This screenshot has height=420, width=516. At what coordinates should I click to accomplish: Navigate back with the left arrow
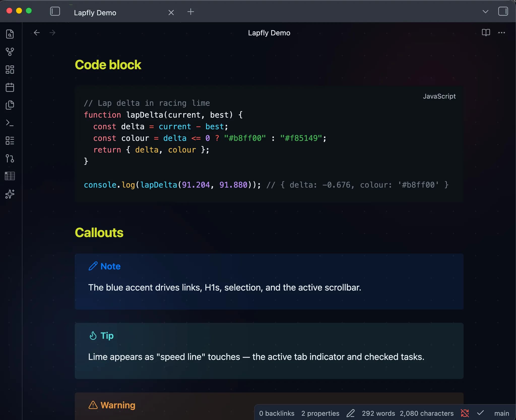pos(37,33)
